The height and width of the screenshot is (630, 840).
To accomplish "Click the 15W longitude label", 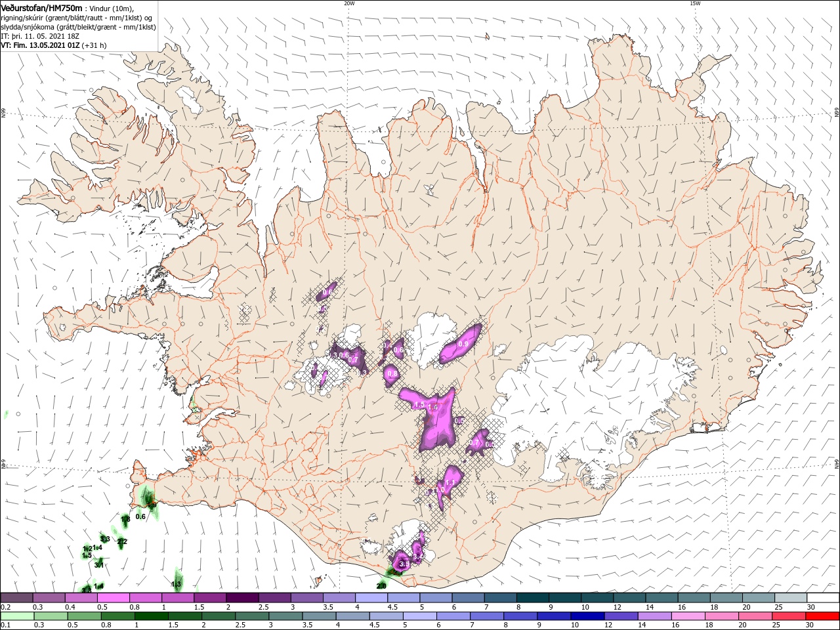I will (695, 3).
